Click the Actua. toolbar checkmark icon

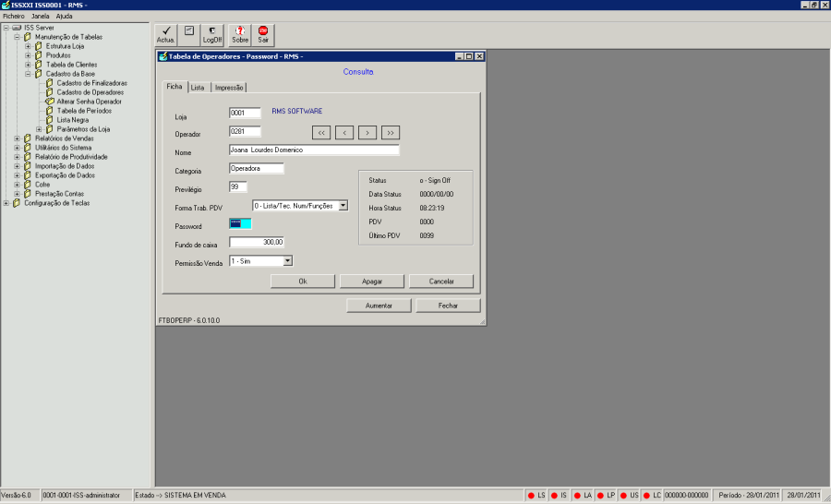(x=166, y=30)
